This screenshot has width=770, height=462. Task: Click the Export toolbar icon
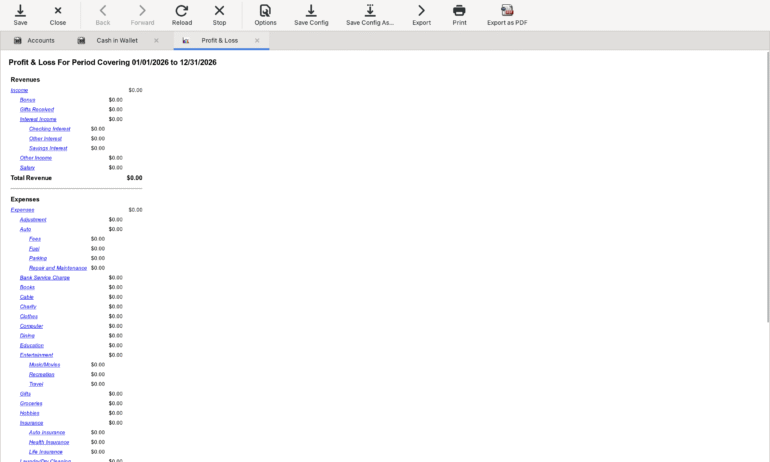tap(421, 11)
